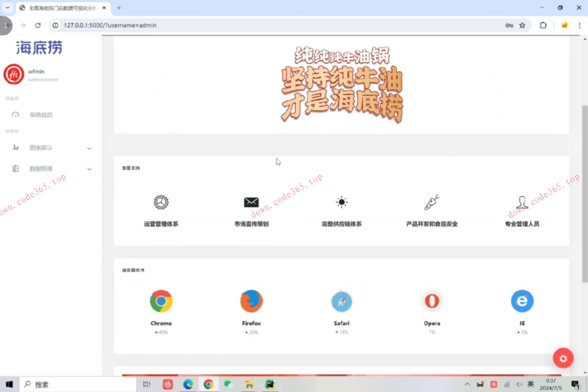Viewport: 588px width, 392px height.
Task: Click the bar chart icon beside 图表展示
Action: (15, 147)
